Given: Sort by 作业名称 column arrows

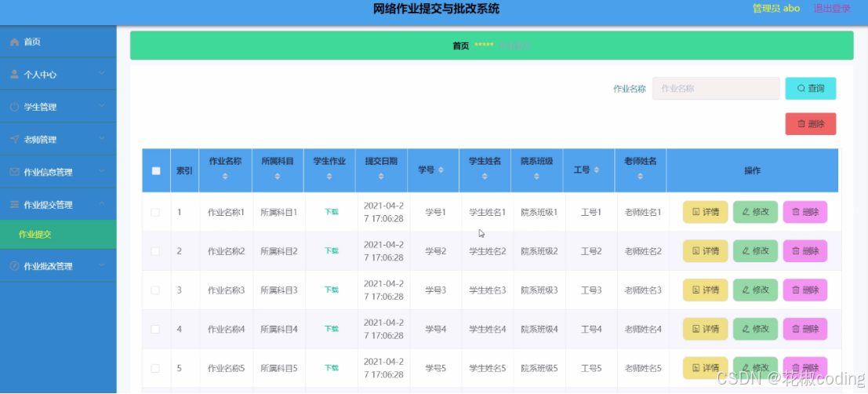Looking at the screenshot, I should tap(225, 177).
